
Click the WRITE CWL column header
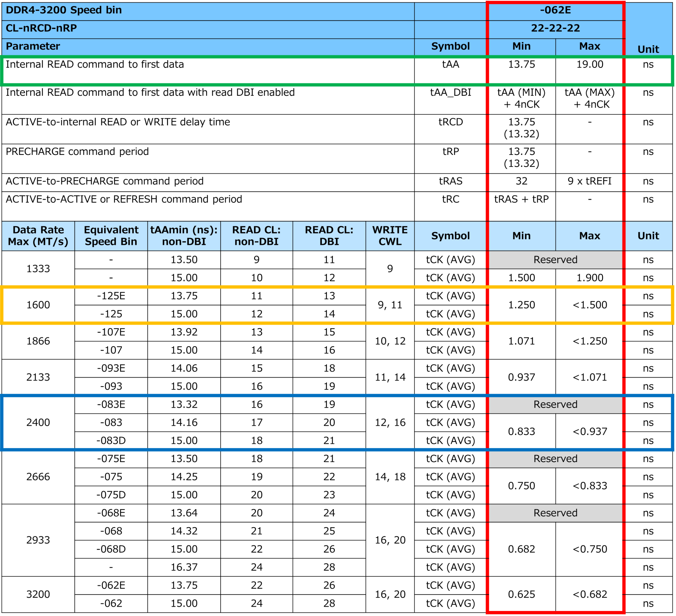(390, 236)
